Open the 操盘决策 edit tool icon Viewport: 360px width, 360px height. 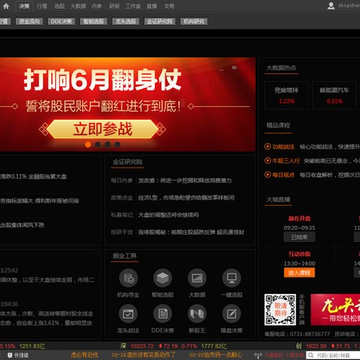(231, 314)
